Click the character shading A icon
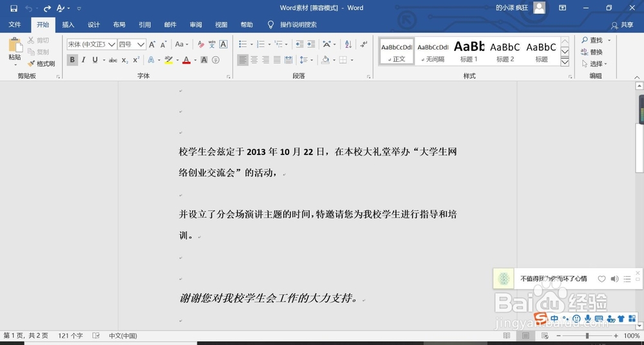The width and height of the screenshot is (644, 345). point(204,60)
